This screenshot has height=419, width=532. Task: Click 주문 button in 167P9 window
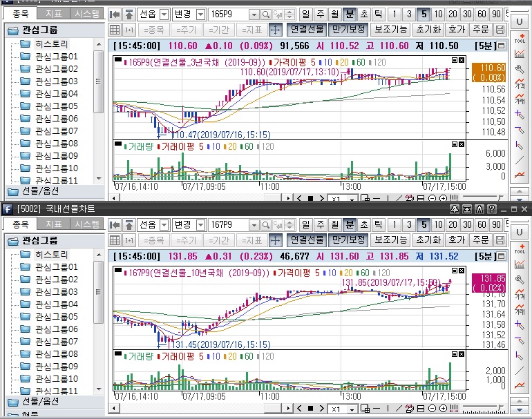point(481,240)
